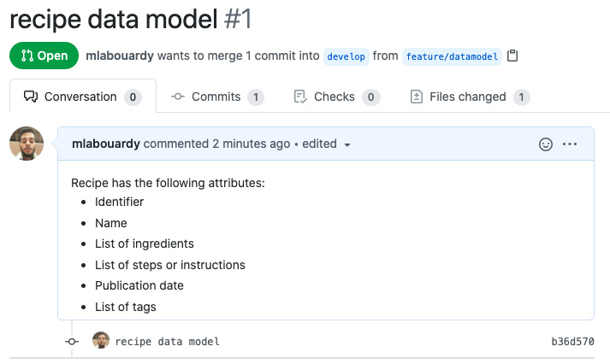
Task: Switch to the Commits tab
Action: pyautogui.click(x=217, y=97)
